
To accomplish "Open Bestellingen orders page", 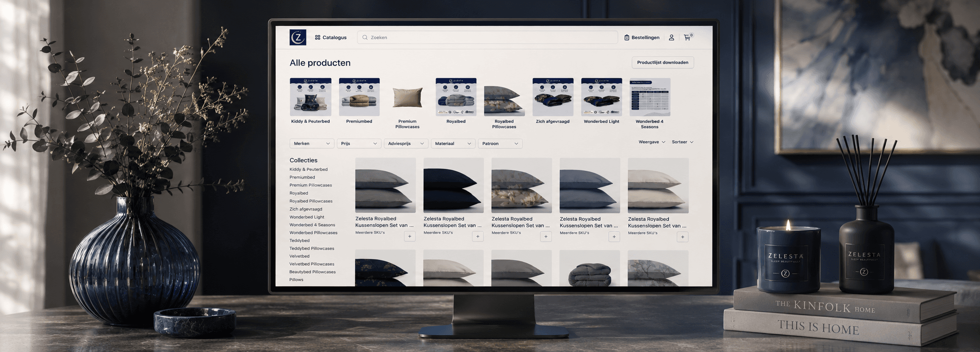I will 642,37.
